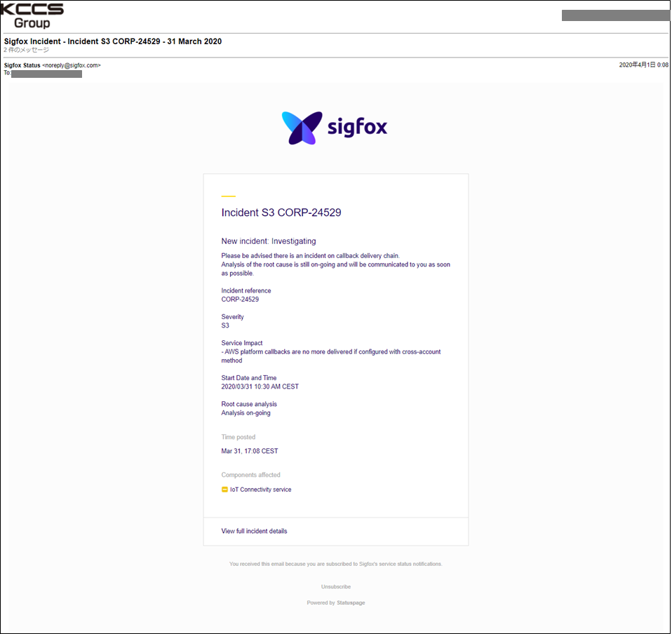Image resolution: width=672 pixels, height=634 pixels.
Task: Click the yellow IoT Connectivity service status icon
Action: (x=224, y=490)
